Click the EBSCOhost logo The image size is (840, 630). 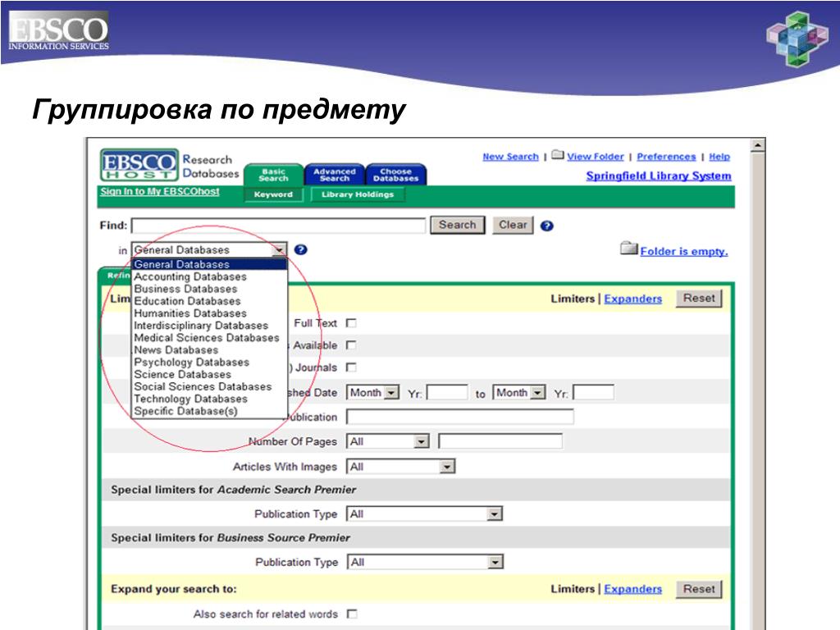[139, 164]
